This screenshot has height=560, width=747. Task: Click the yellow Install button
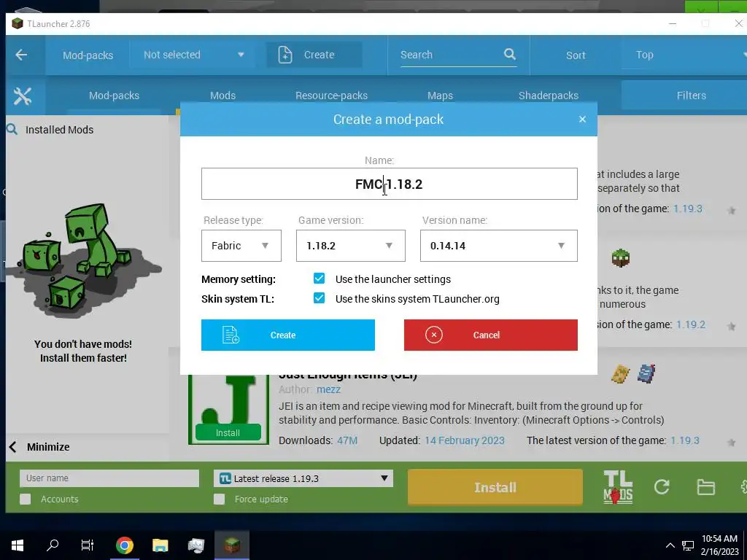coord(495,487)
